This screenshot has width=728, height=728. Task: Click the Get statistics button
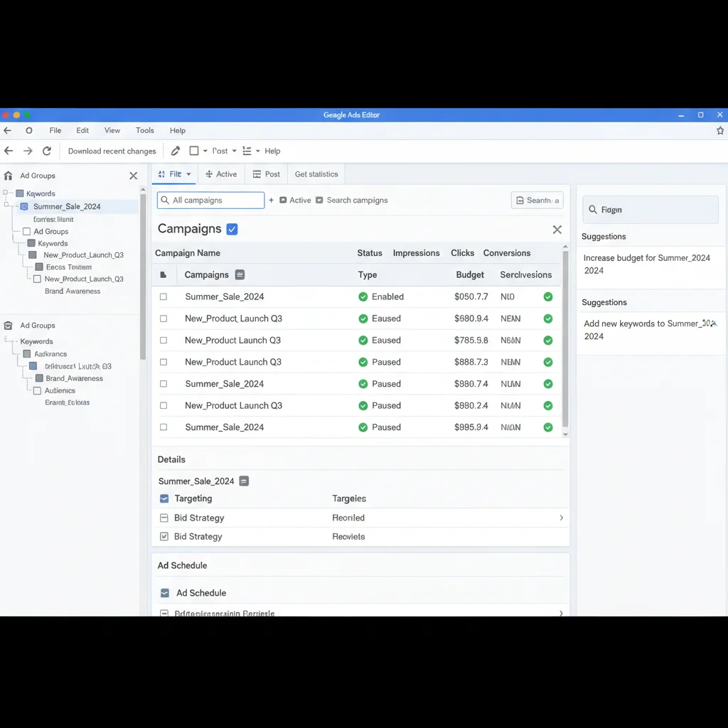coord(316,174)
